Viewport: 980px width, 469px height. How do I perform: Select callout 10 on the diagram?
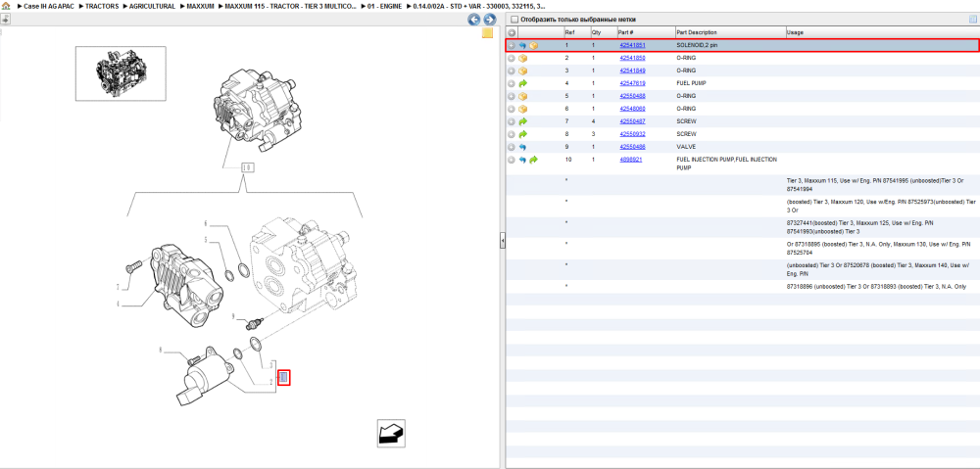point(247,167)
